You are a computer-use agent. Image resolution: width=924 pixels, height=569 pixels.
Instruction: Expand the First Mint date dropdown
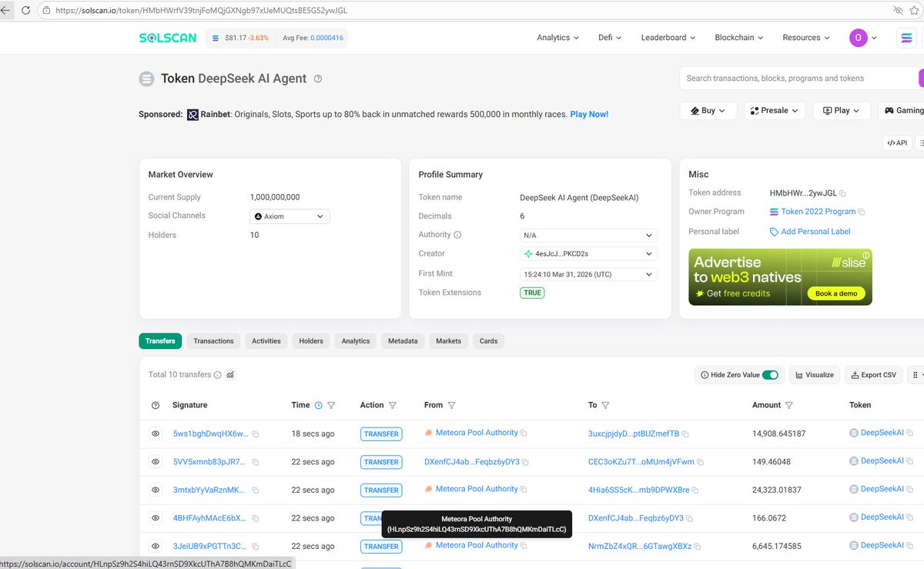click(589, 274)
